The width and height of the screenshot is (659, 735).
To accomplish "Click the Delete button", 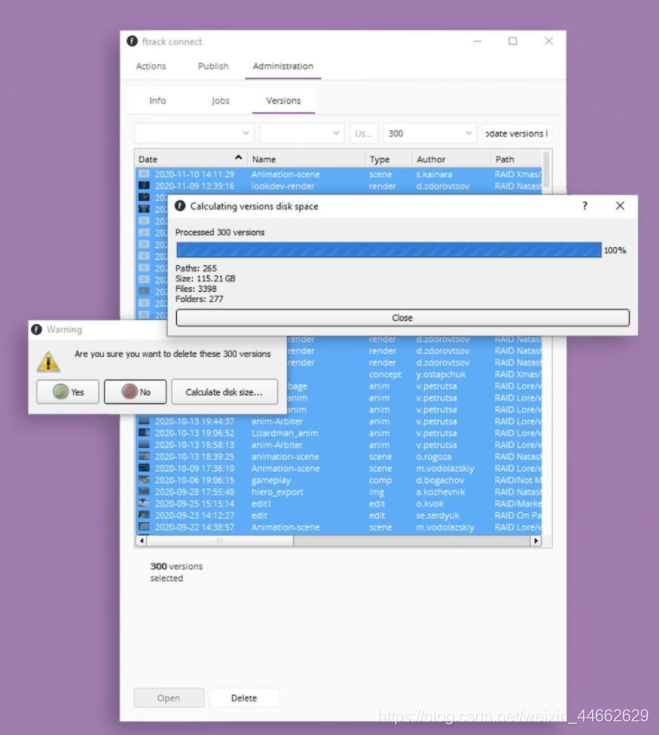I will click(244, 698).
